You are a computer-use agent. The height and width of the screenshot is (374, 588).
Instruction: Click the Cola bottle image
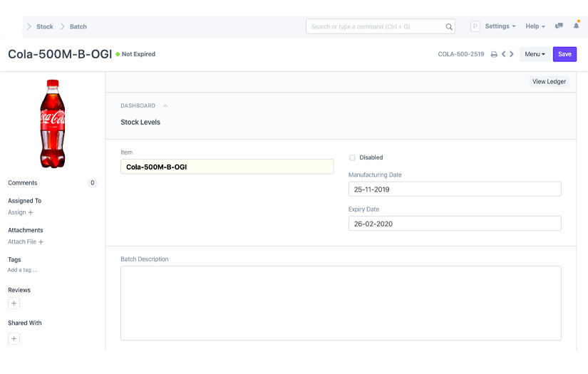(x=53, y=124)
